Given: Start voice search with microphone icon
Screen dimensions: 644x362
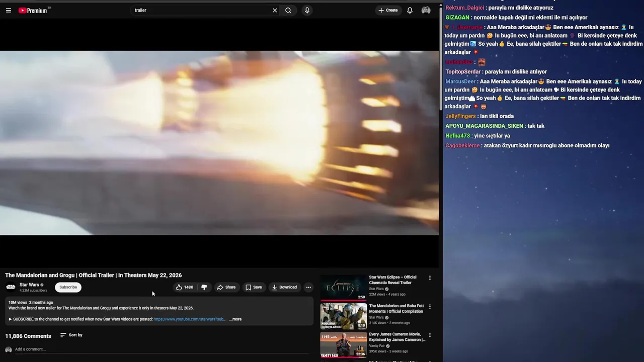Looking at the screenshot, I should point(307,10).
